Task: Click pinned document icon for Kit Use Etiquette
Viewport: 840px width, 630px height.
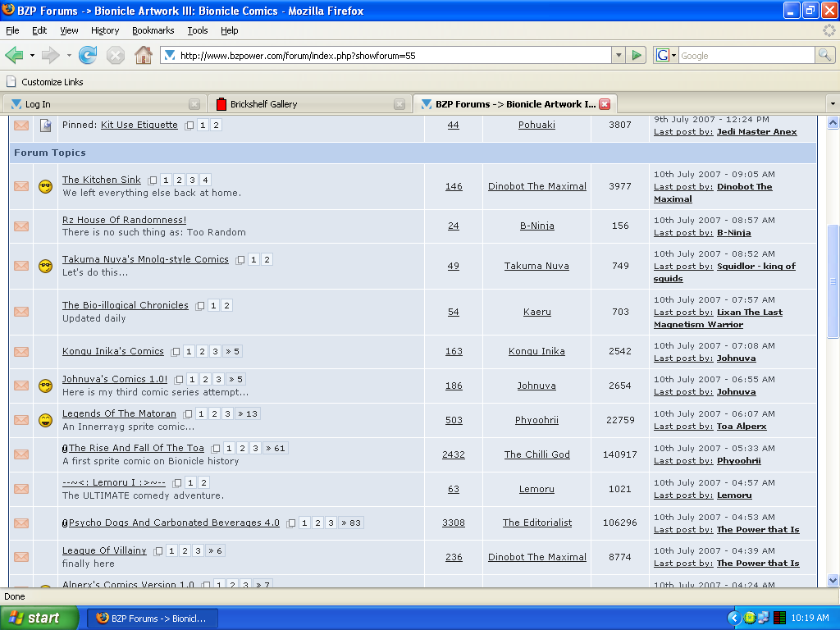Action: pyautogui.click(x=46, y=126)
